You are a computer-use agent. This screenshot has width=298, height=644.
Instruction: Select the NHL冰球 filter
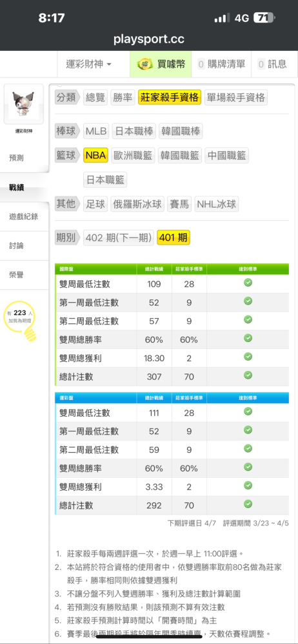pyautogui.click(x=217, y=204)
